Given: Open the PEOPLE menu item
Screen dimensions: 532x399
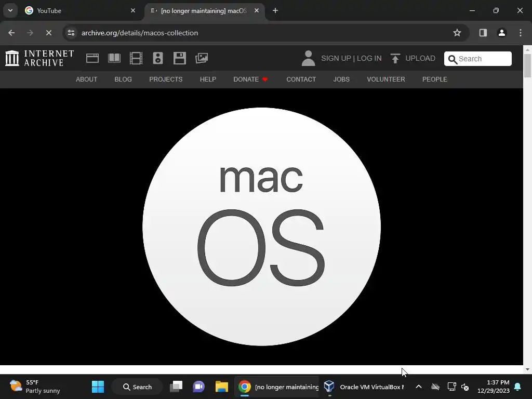Looking at the screenshot, I should pos(435,79).
